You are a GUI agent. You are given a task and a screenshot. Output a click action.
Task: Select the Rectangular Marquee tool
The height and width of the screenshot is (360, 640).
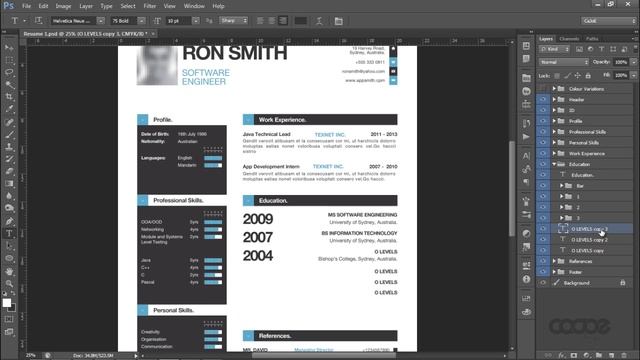click(9, 60)
